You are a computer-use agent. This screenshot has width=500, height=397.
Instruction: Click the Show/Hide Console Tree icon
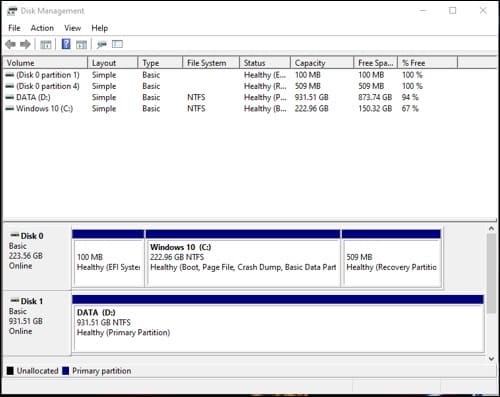46,44
